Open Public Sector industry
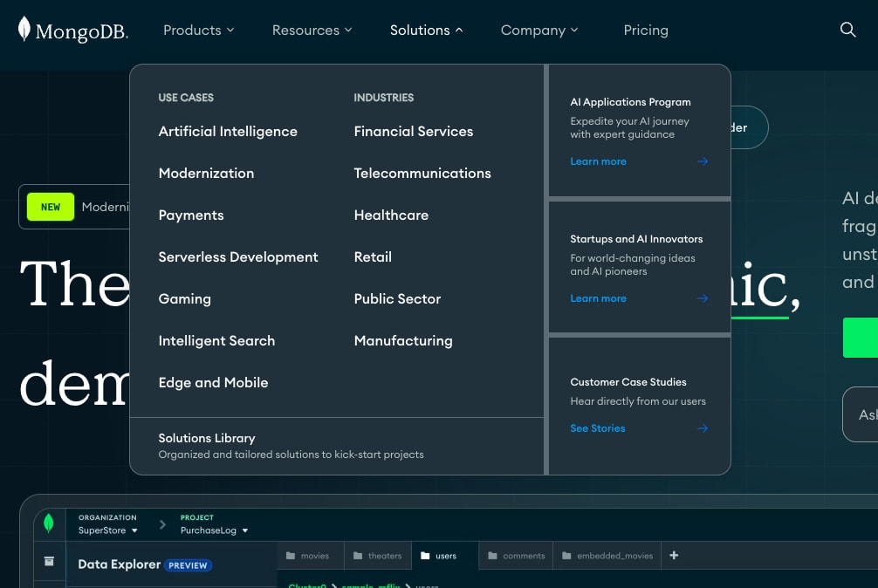 point(397,299)
